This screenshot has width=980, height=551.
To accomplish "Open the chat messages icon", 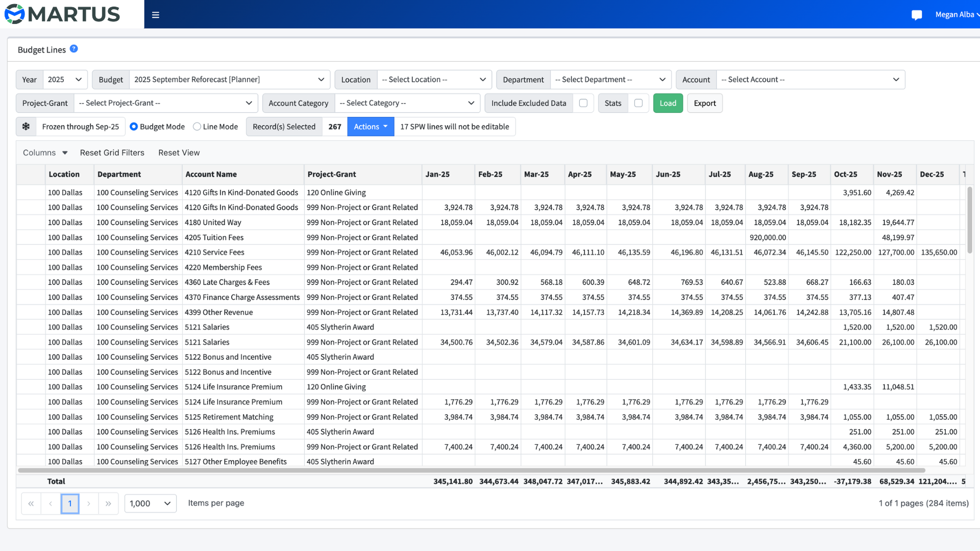I will tap(917, 15).
